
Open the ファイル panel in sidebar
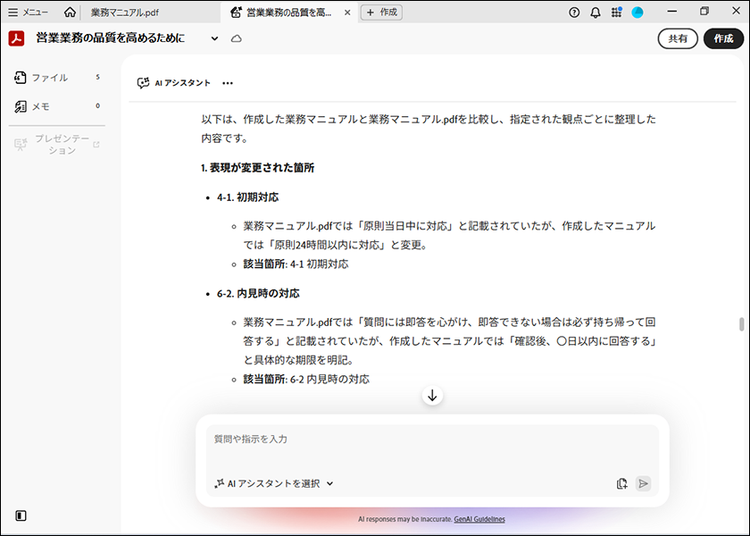coord(49,77)
